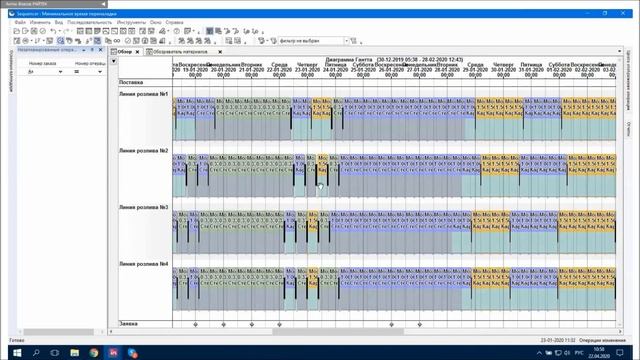Open the filter dropdown under Номер заказа
Screen dimensions: 640x360
click(60, 72)
